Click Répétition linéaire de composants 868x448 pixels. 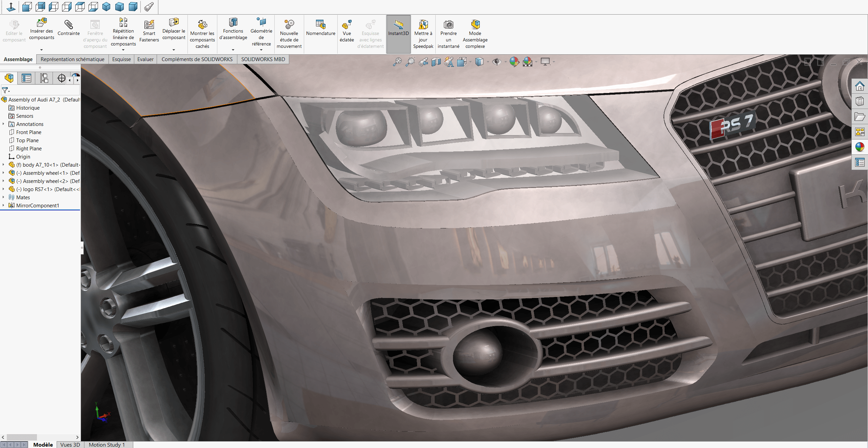(123, 32)
